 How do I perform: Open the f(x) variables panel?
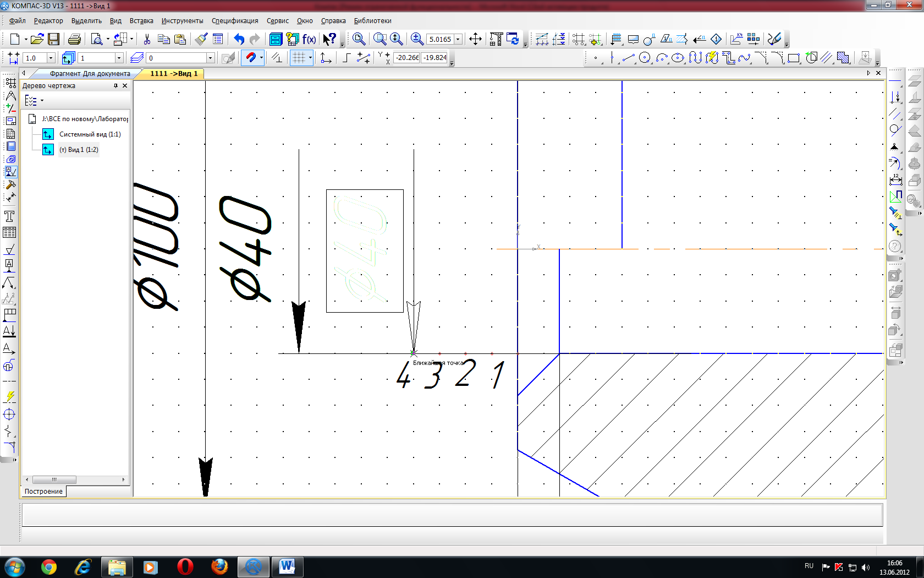click(309, 39)
